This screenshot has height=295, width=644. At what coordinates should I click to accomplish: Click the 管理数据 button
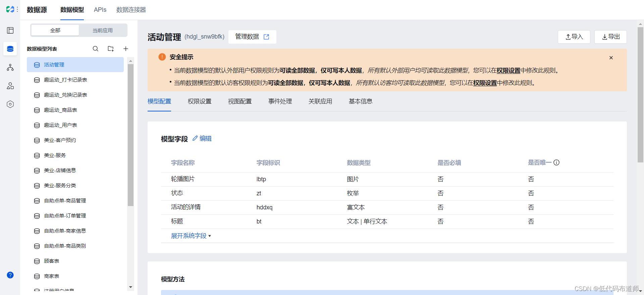252,37
